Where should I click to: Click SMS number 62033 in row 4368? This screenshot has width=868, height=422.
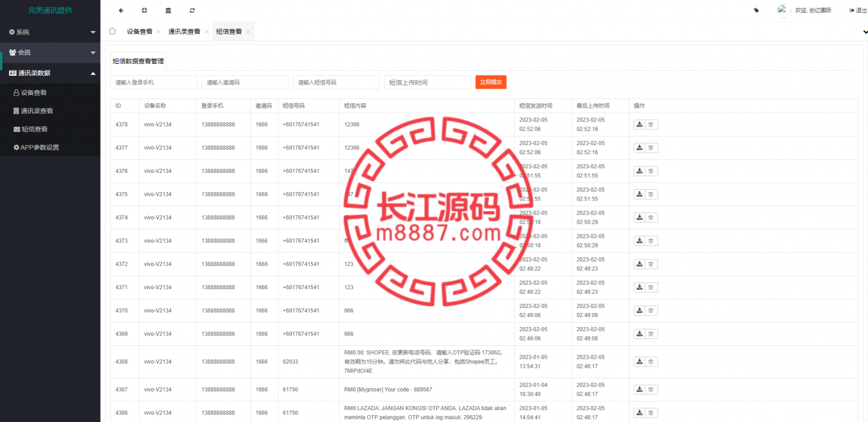pyautogui.click(x=290, y=362)
